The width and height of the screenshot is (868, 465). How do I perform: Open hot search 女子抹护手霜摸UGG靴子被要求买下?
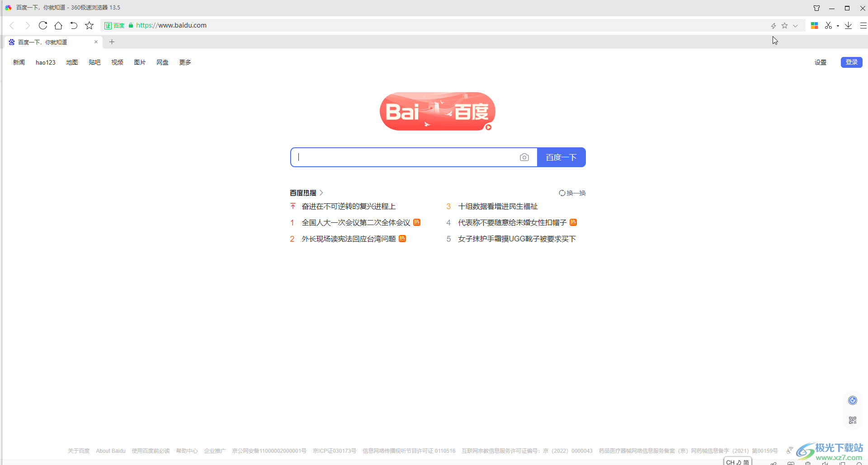click(x=517, y=239)
